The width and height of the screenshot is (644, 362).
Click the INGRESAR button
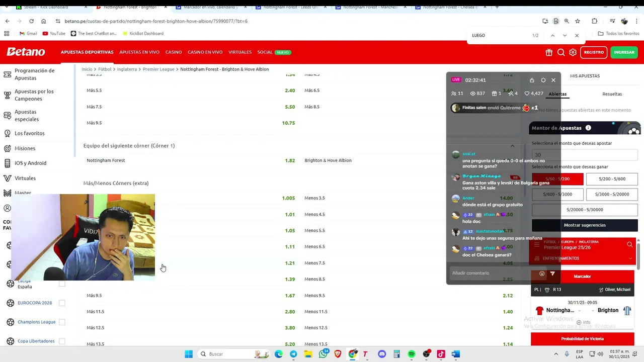624,52
